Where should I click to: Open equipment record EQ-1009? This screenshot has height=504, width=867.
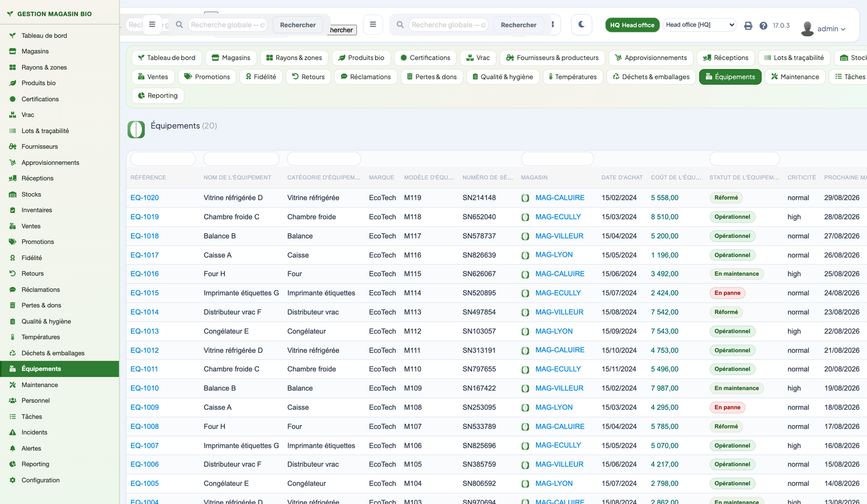[145, 407]
